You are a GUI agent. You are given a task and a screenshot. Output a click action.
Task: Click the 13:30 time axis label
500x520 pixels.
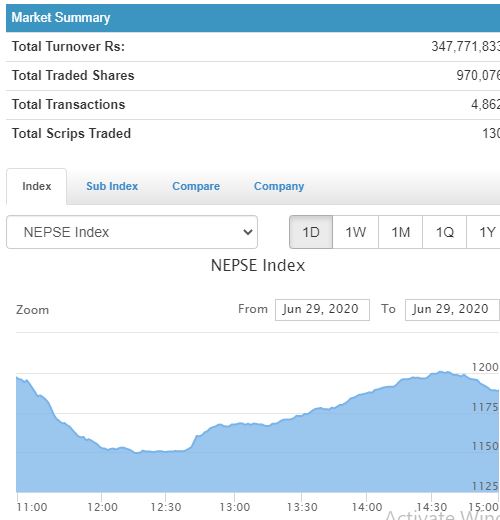click(x=302, y=507)
